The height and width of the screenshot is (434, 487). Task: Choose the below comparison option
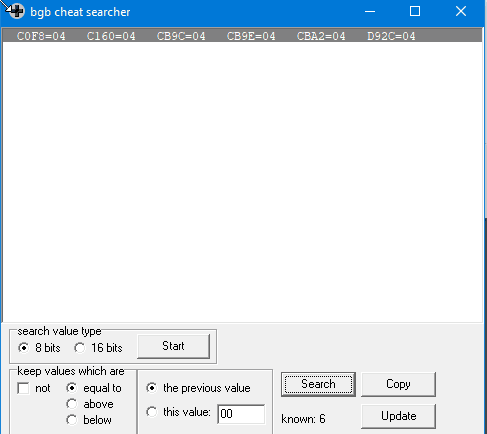click(72, 420)
